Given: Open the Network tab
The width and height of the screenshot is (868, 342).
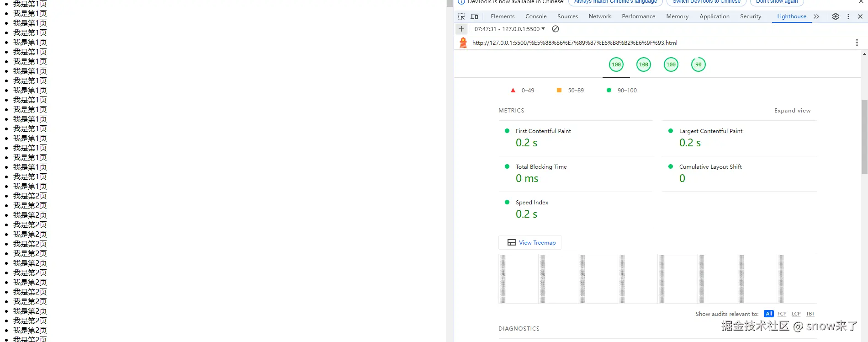Looking at the screenshot, I should [600, 16].
